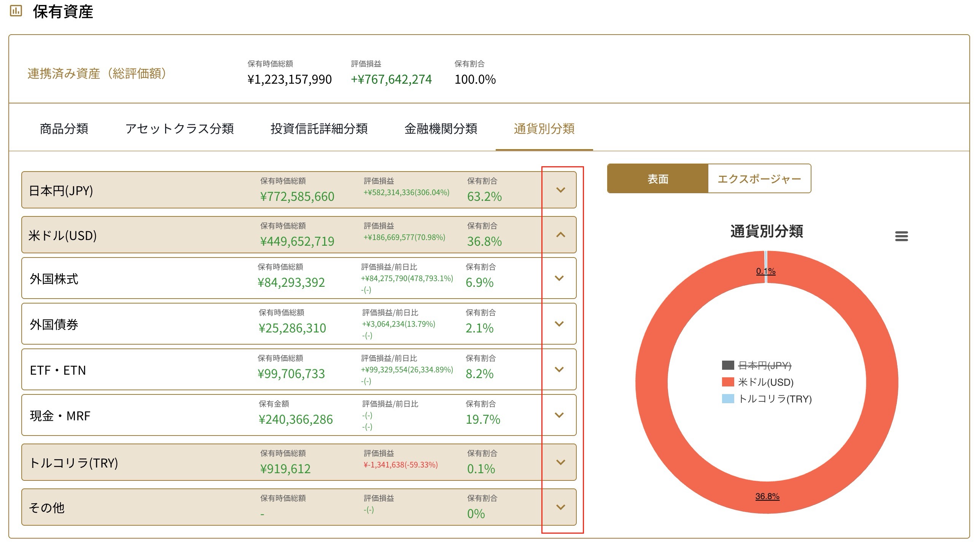Click the その他 row title
The width and height of the screenshot is (980, 547).
[46, 508]
